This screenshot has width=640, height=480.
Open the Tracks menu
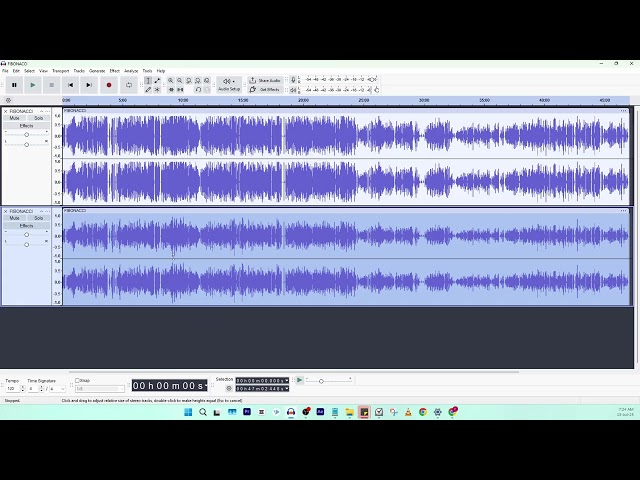[79, 71]
